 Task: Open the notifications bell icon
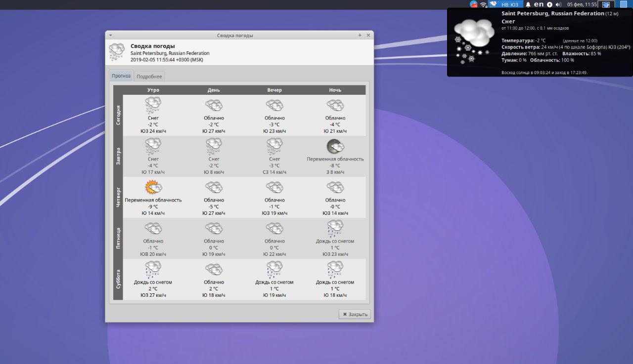[x=528, y=4]
